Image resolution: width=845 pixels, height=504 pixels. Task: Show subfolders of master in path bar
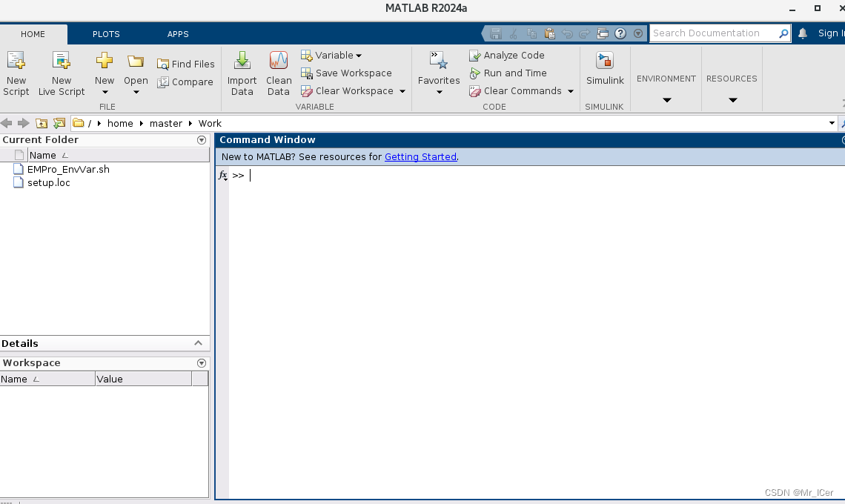[x=190, y=124]
